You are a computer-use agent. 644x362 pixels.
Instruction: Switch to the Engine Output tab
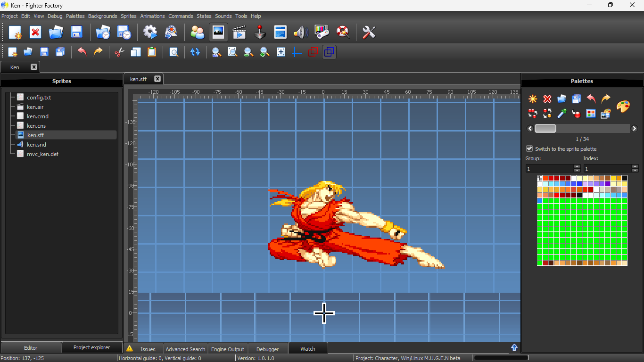point(227,349)
